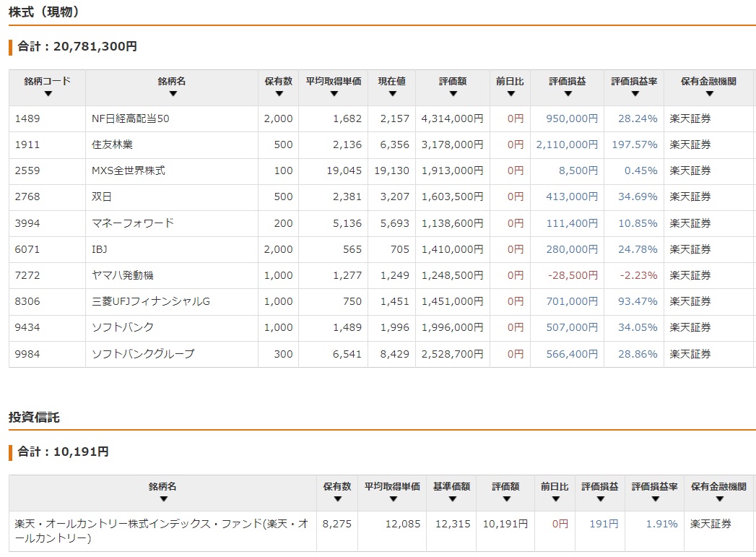The image size is (756, 557).
Task: Click NF日経高配当50 name cell
Action: [x=130, y=118]
